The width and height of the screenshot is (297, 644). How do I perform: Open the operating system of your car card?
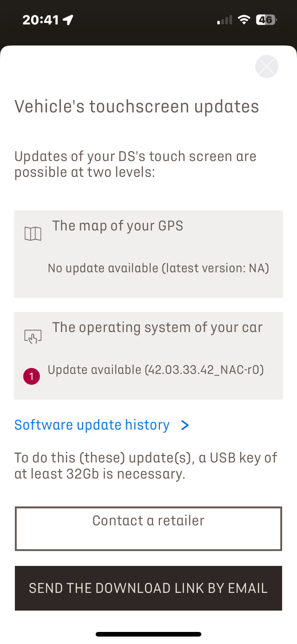point(148,356)
